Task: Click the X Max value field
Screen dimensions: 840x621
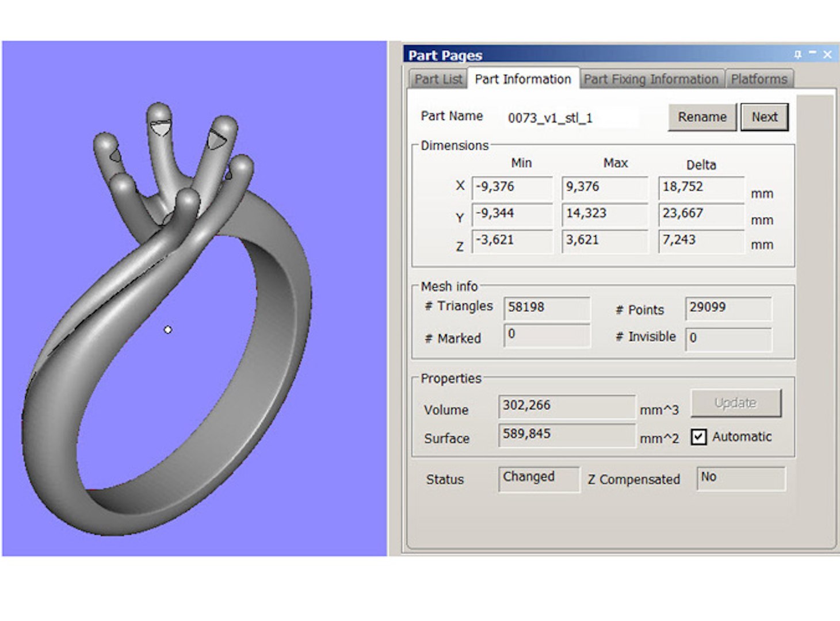Action: click(605, 187)
